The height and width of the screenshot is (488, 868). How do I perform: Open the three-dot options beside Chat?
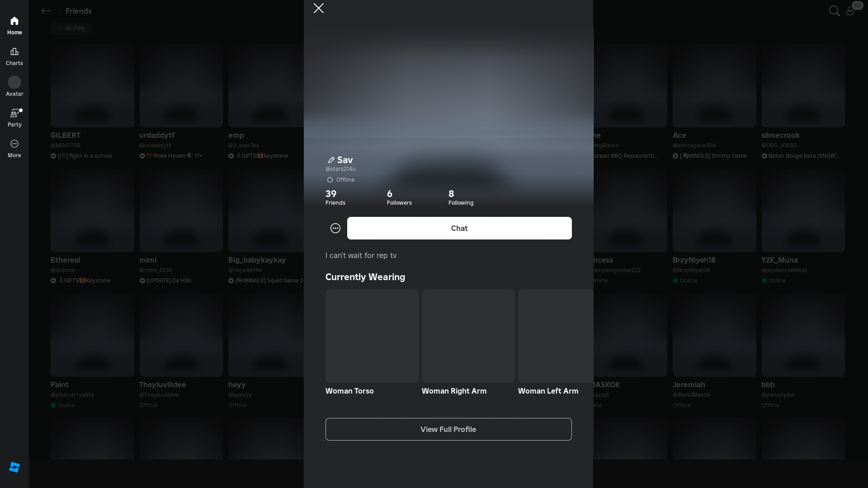[335, 228]
